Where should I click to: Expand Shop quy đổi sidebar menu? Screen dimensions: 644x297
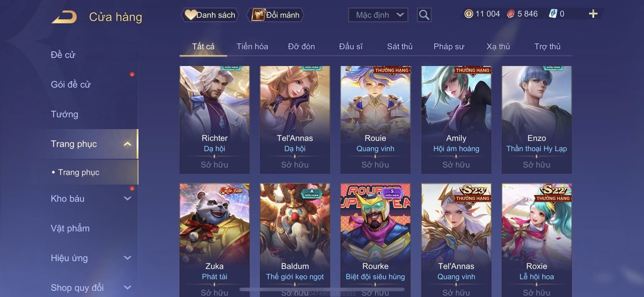click(x=127, y=288)
